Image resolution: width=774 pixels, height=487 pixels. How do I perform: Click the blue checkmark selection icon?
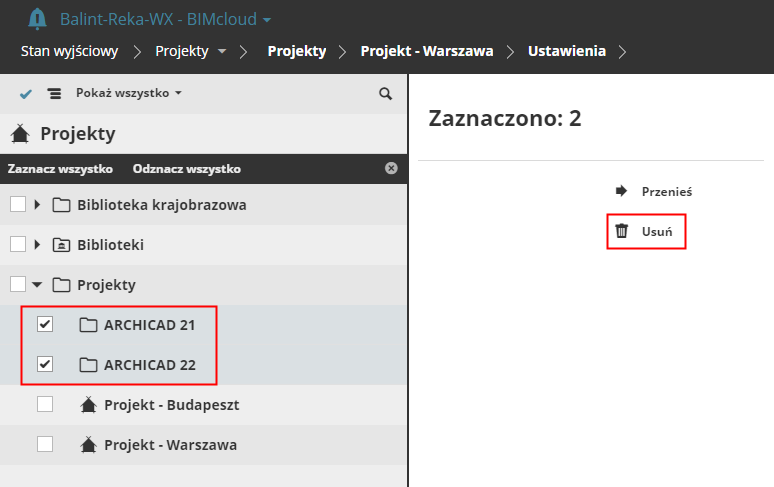point(26,94)
